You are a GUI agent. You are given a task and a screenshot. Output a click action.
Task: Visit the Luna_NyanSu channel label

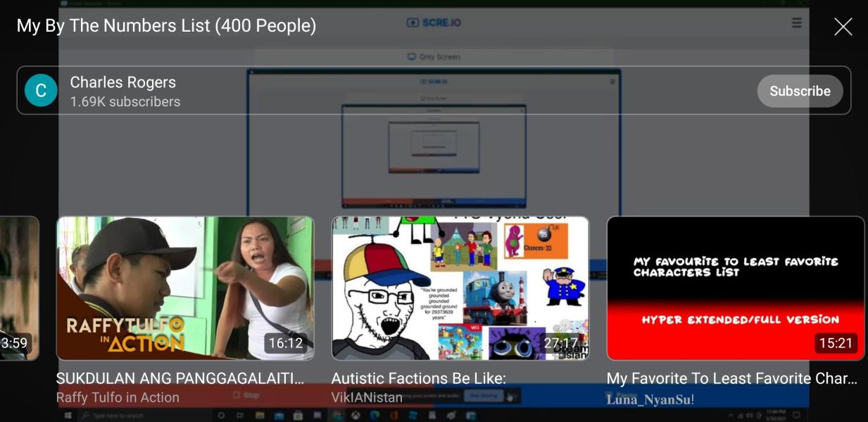650,399
